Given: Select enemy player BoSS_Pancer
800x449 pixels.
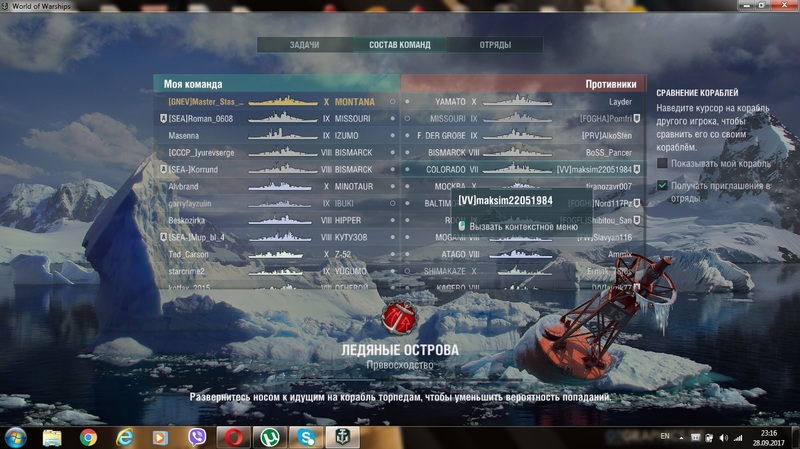Looking at the screenshot, I should (609, 152).
